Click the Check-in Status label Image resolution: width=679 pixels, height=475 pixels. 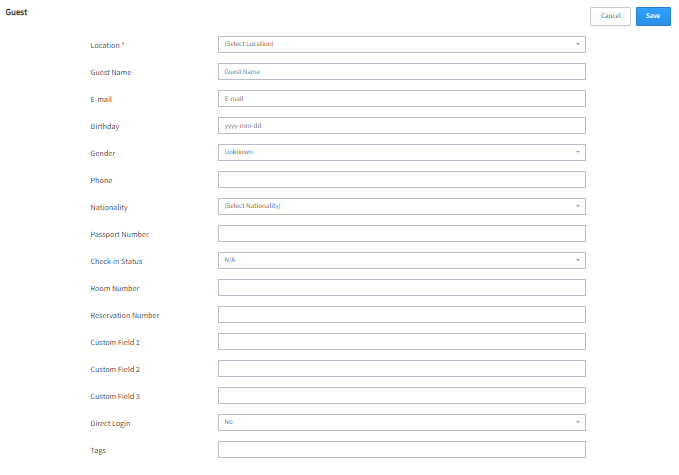(x=116, y=262)
